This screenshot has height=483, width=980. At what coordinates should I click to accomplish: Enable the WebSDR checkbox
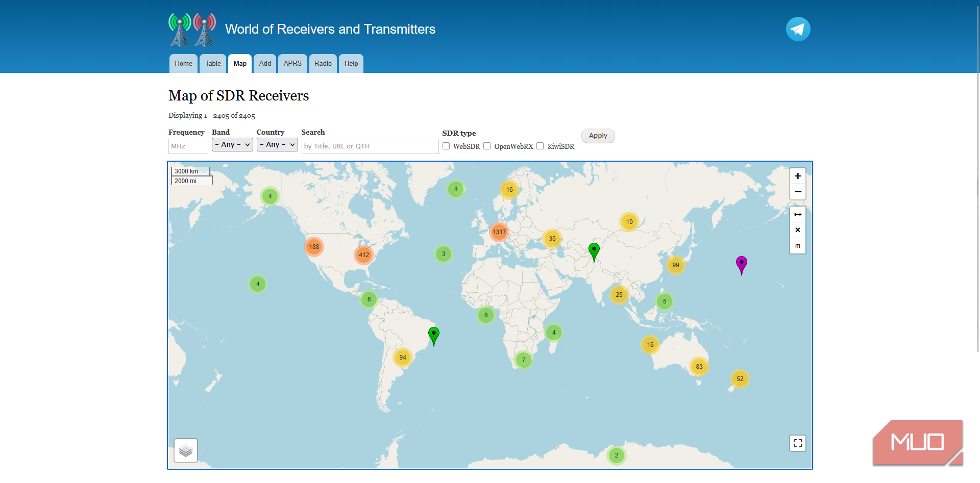point(446,146)
